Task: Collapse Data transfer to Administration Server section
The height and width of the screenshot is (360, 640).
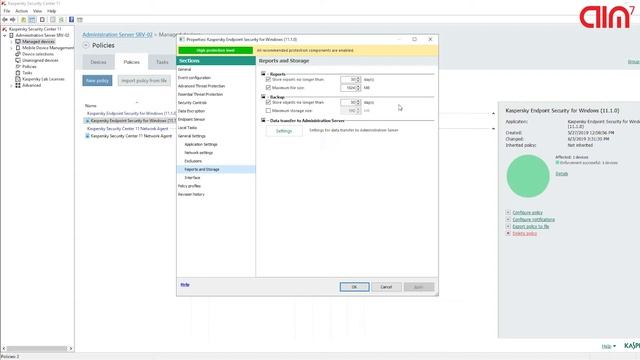Action: point(263,120)
